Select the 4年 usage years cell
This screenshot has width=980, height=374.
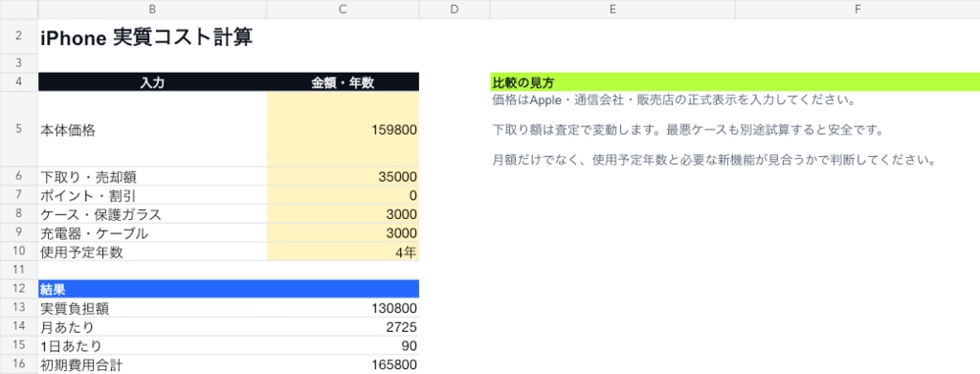343,252
